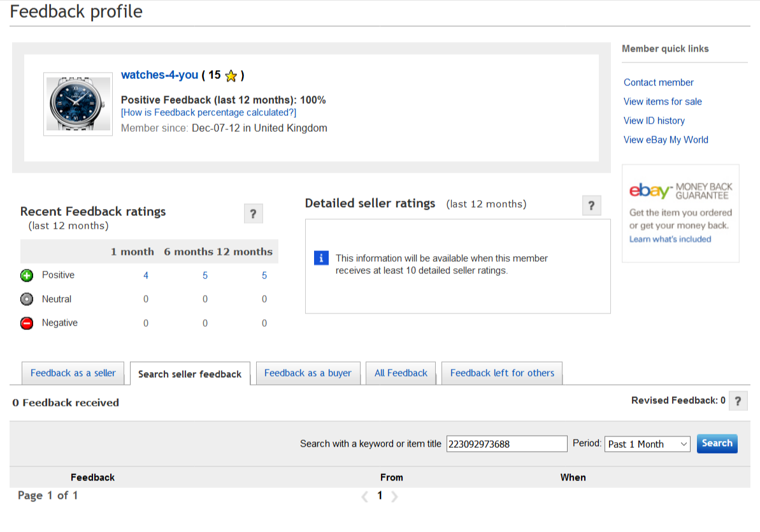Viewport: 760px width, 532px height.
Task: Click the Revised Feedback question mark icon
Action: pyautogui.click(x=738, y=401)
